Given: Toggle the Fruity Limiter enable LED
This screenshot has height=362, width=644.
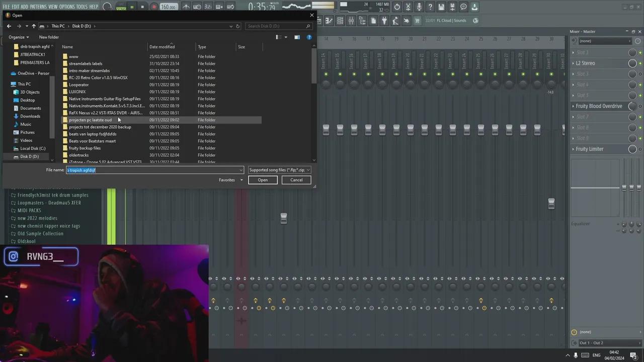Looking at the screenshot, I should click(x=640, y=149).
